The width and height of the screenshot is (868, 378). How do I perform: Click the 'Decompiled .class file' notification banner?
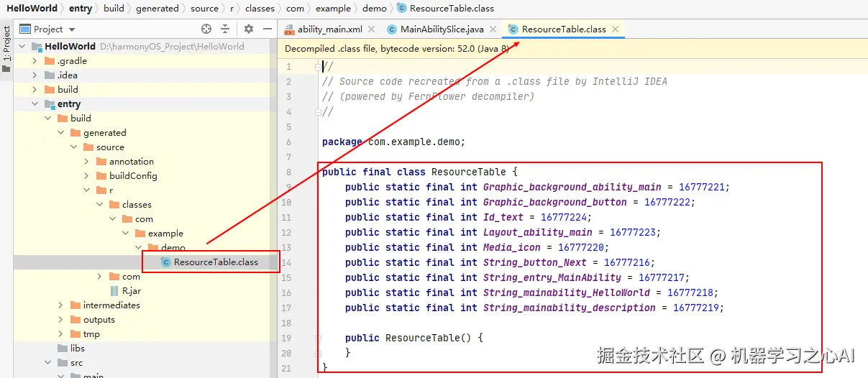pyautogui.click(x=572, y=49)
